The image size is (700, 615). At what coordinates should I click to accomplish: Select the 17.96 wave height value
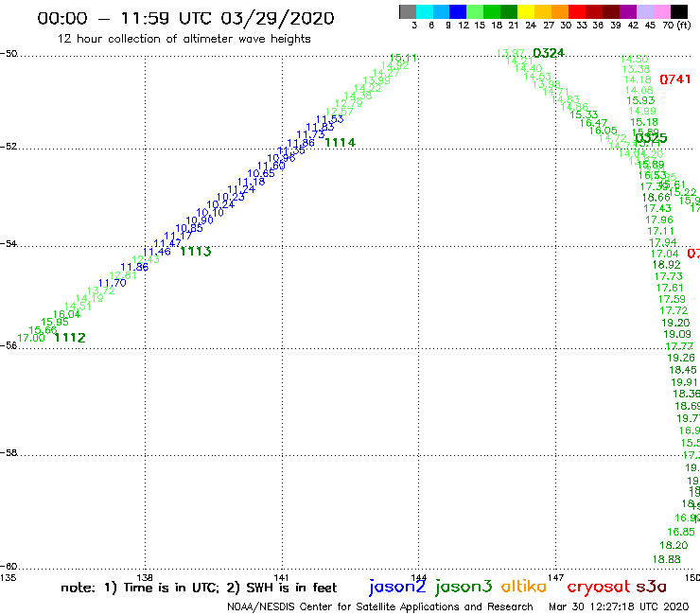click(659, 220)
